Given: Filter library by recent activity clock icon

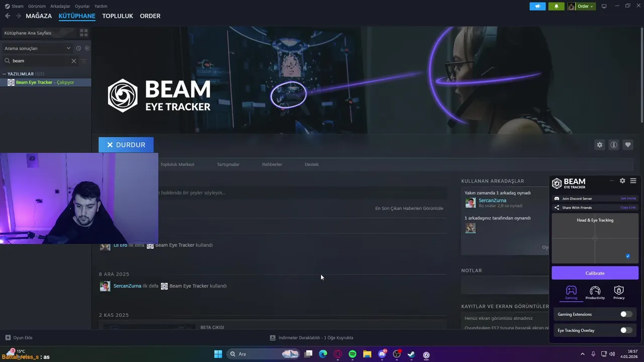Looking at the screenshot, I should 78,48.
